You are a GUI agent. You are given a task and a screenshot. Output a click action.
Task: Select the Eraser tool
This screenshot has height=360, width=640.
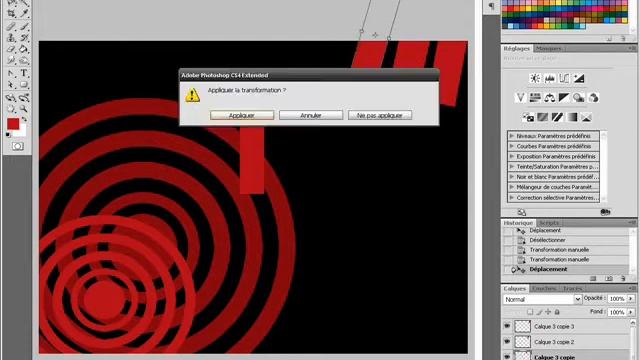click(11, 49)
